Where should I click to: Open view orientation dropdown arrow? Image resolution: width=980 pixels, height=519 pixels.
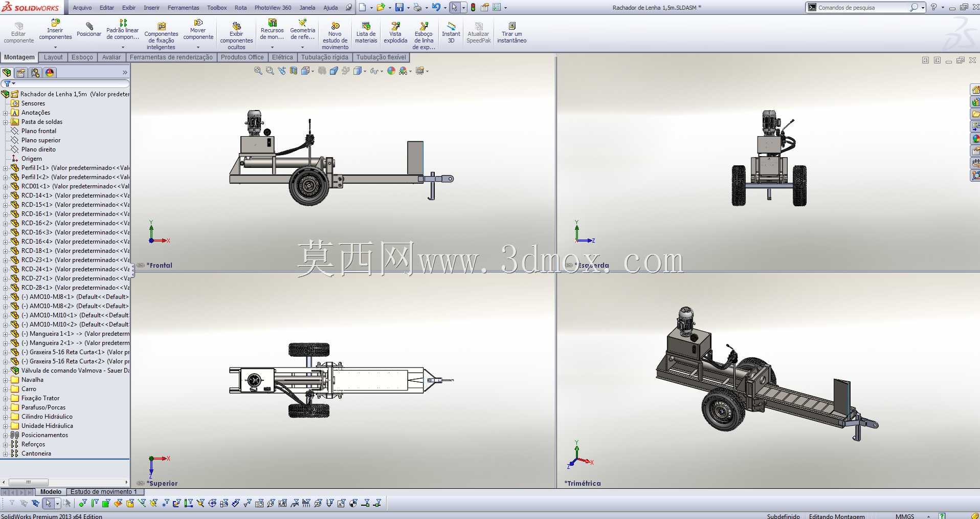313,71
